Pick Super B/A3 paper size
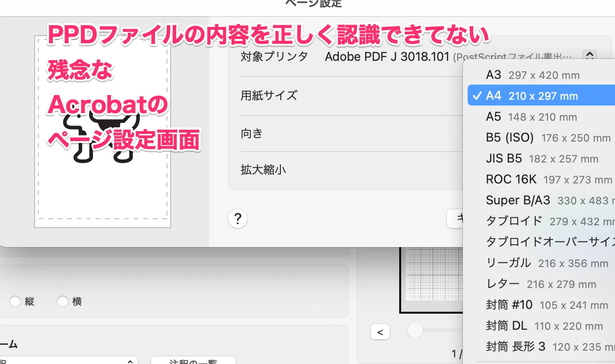The width and height of the screenshot is (615, 364). (x=541, y=201)
